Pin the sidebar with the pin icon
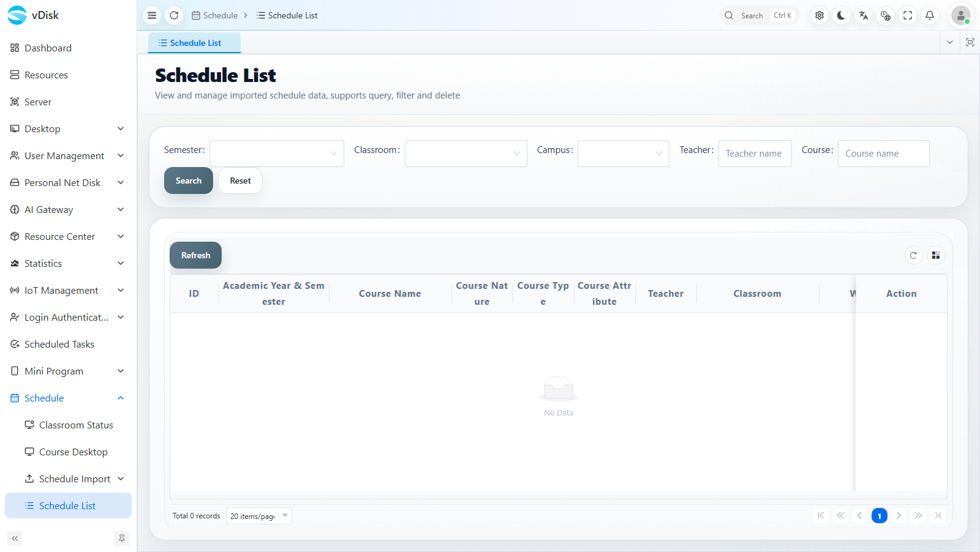The width and height of the screenshot is (980, 552). pyautogui.click(x=122, y=539)
